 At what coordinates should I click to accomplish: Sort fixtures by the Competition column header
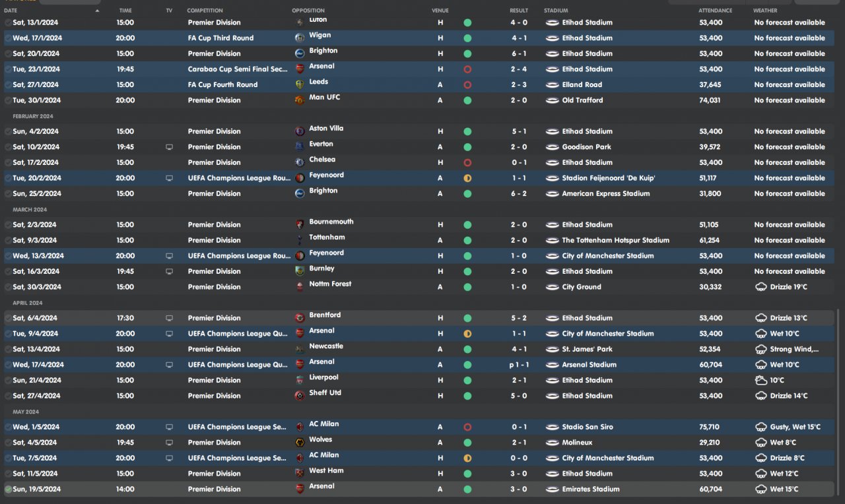tap(205, 11)
